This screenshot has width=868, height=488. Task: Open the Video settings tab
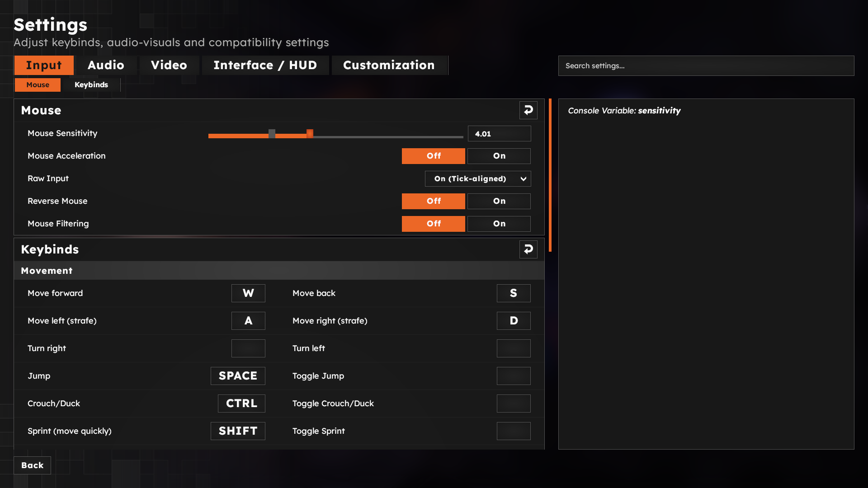tap(169, 65)
